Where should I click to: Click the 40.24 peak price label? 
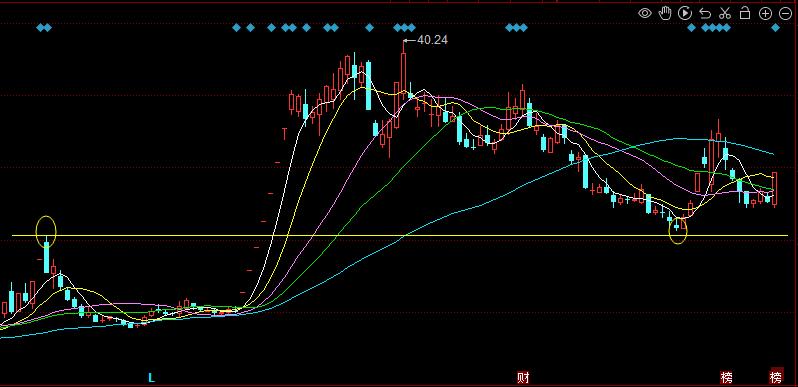[x=432, y=40]
